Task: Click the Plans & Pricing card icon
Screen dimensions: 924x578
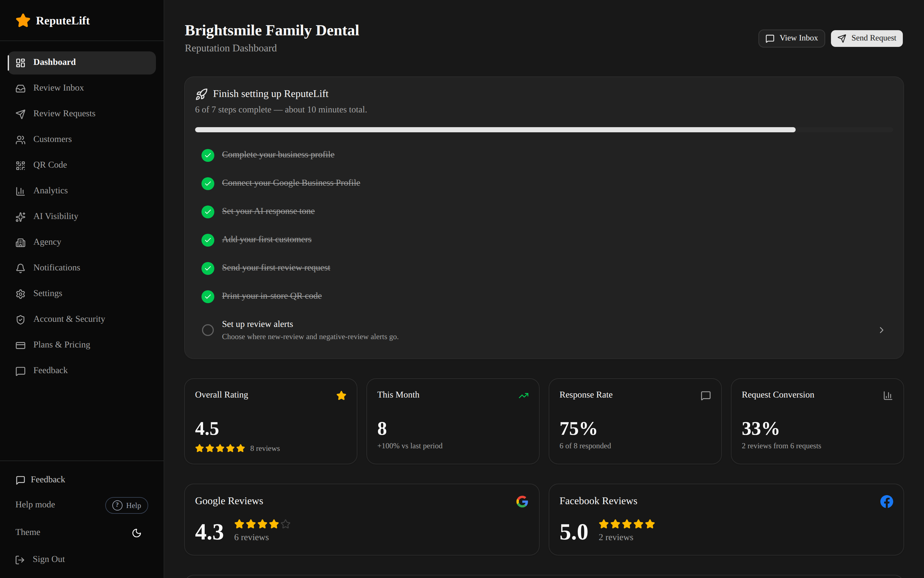Action: pyautogui.click(x=21, y=345)
